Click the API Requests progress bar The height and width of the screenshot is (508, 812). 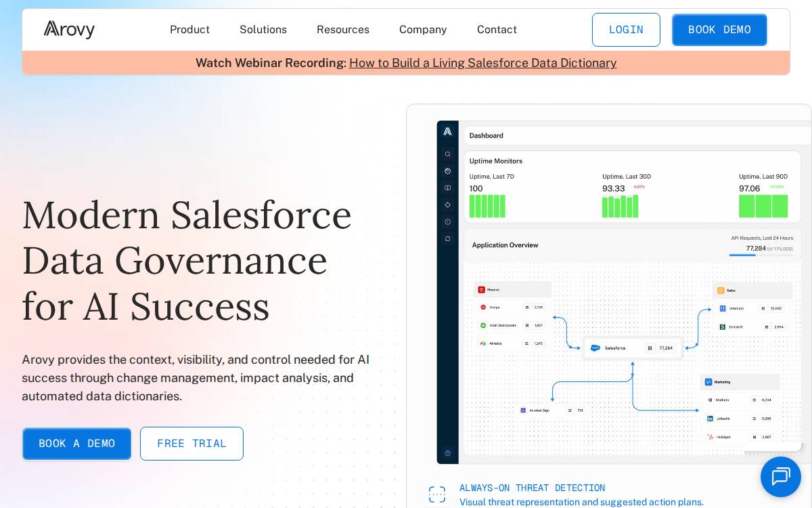coord(761,255)
